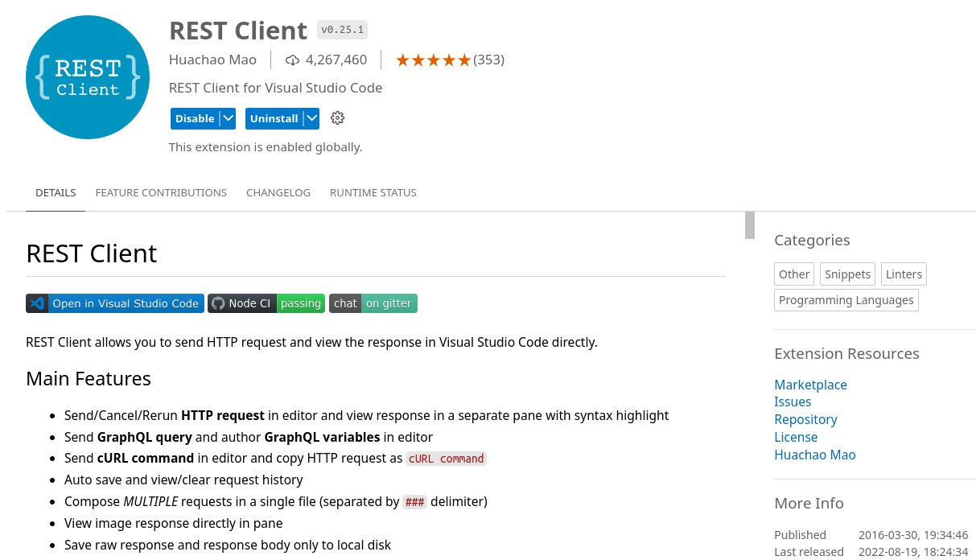The height and width of the screenshot is (560, 976).
Task: Click the Huachao Mao publisher name
Action: pos(212,60)
